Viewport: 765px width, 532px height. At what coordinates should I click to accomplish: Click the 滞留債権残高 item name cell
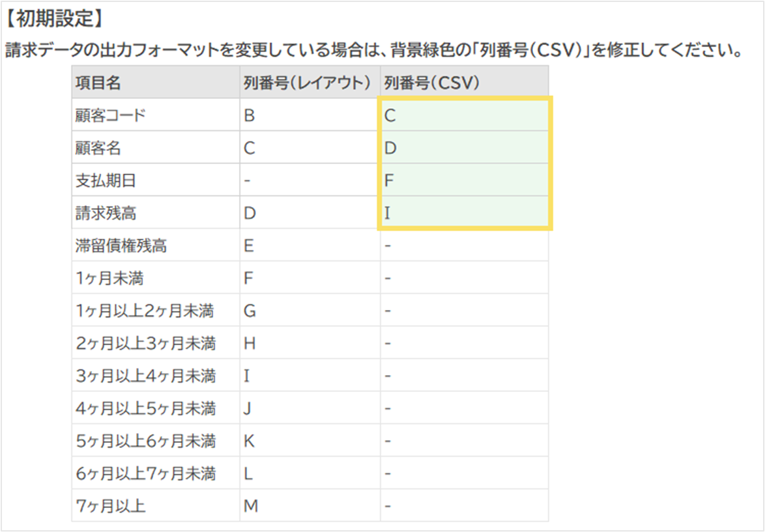(155, 245)
